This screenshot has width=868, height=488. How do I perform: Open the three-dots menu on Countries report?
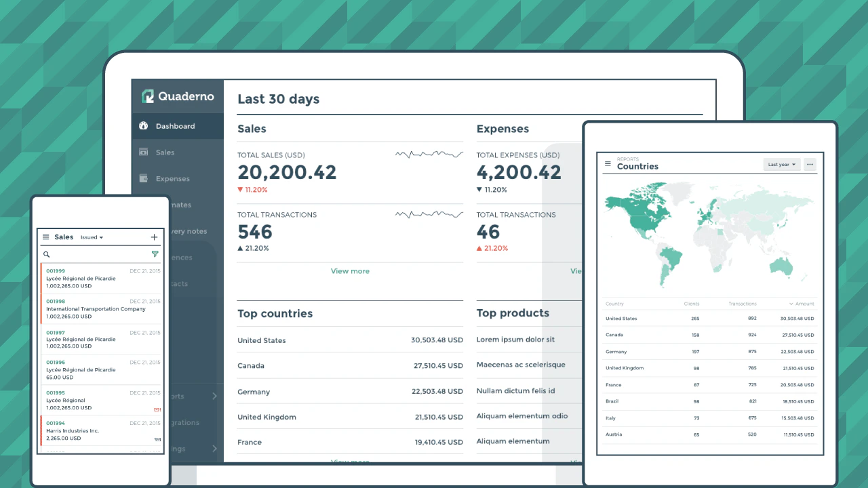[810, 165]
